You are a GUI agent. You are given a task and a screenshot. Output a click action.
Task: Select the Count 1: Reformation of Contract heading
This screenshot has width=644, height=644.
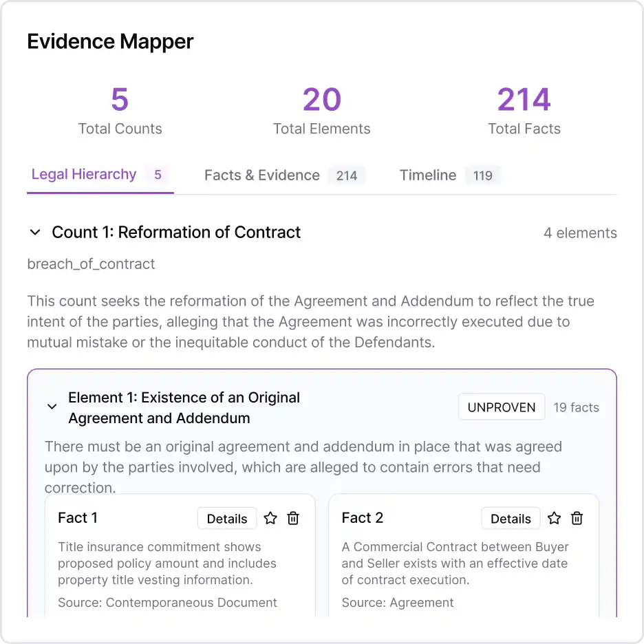click(176, 233)
